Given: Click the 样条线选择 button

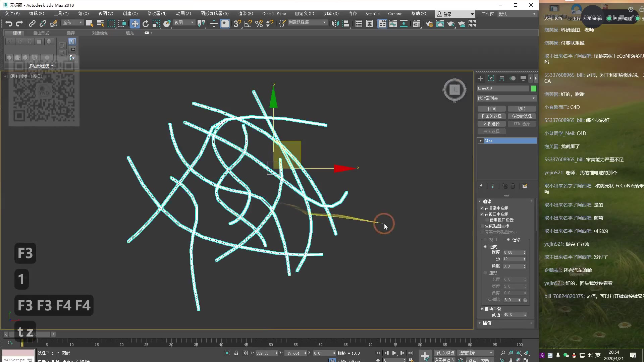Looking at the screenshot, I should point(491,116).
